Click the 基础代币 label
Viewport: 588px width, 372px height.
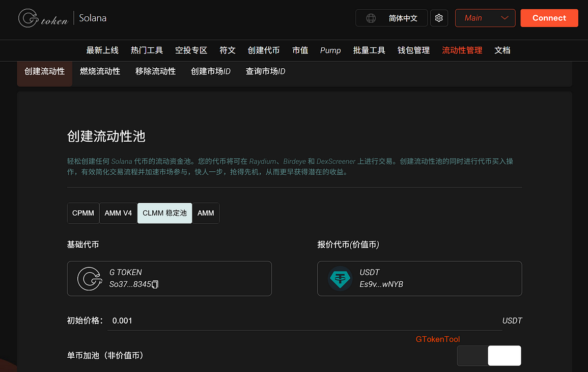(83, 245)
